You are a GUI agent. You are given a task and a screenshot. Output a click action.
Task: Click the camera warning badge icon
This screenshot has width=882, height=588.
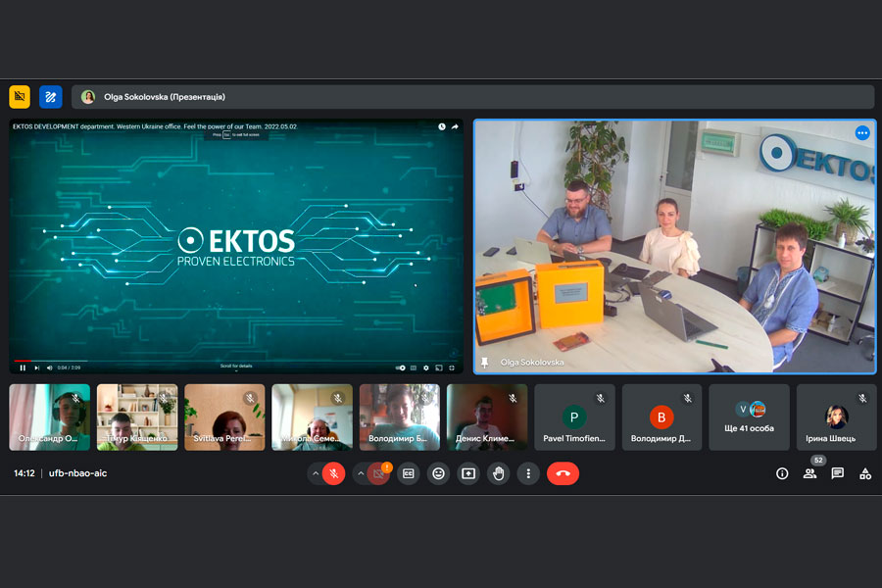[387, 467]
